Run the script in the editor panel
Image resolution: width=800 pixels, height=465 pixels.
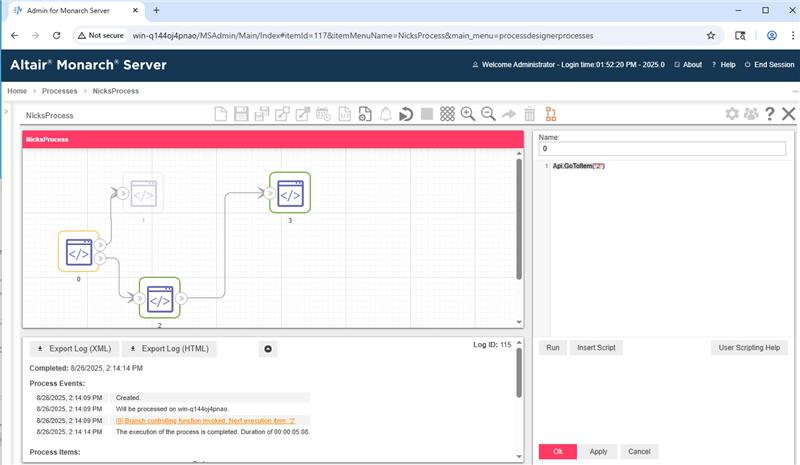point(553,348)
